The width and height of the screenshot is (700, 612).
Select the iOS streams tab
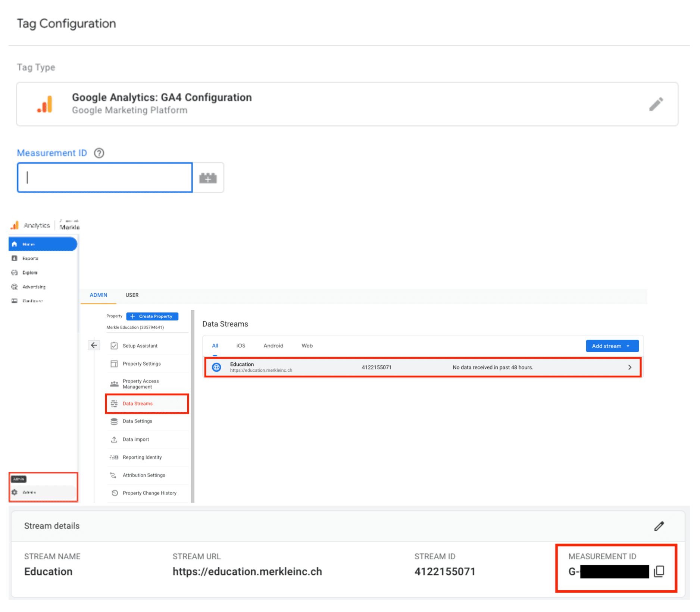tap(241, 346)
